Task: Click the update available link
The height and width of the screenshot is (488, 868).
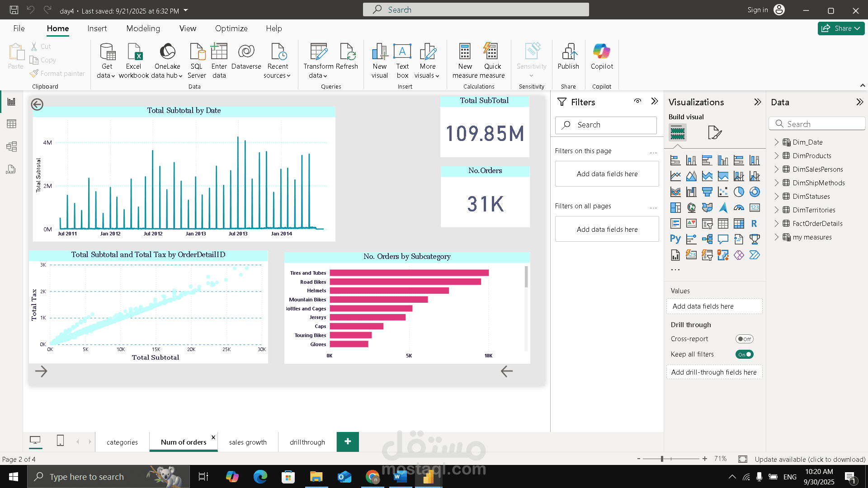Action: click(x=810, y=459)
